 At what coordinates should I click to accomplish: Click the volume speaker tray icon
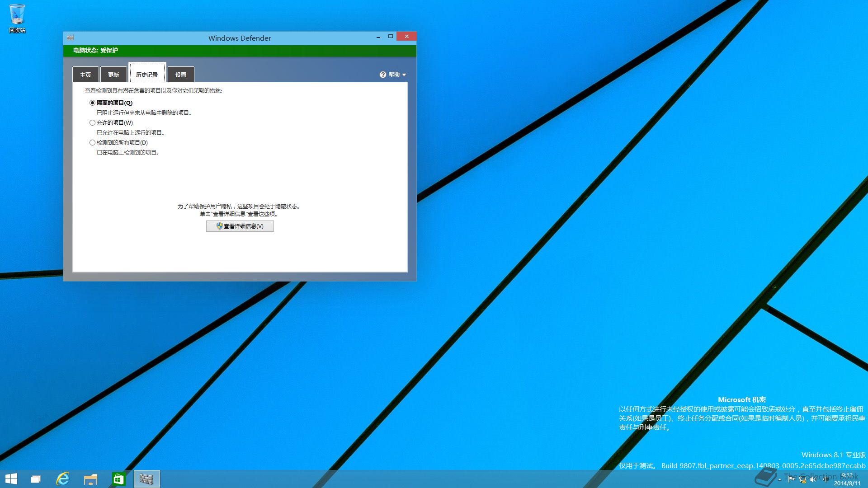(x=814, y=479)
